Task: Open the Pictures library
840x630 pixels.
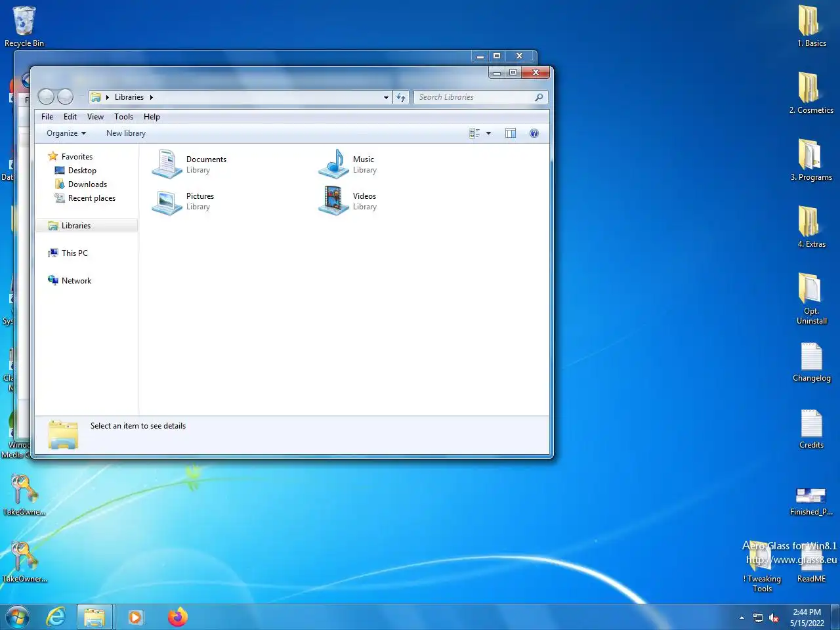Action: click(184, 201)
